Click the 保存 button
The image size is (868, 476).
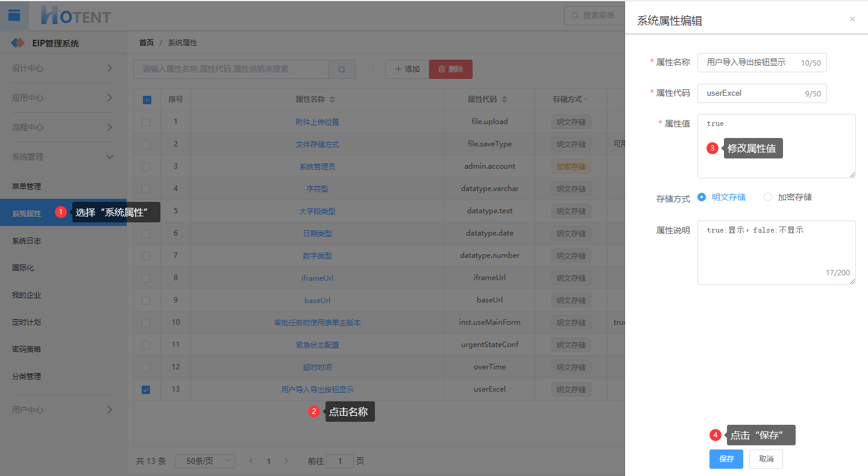pos(726,459)
